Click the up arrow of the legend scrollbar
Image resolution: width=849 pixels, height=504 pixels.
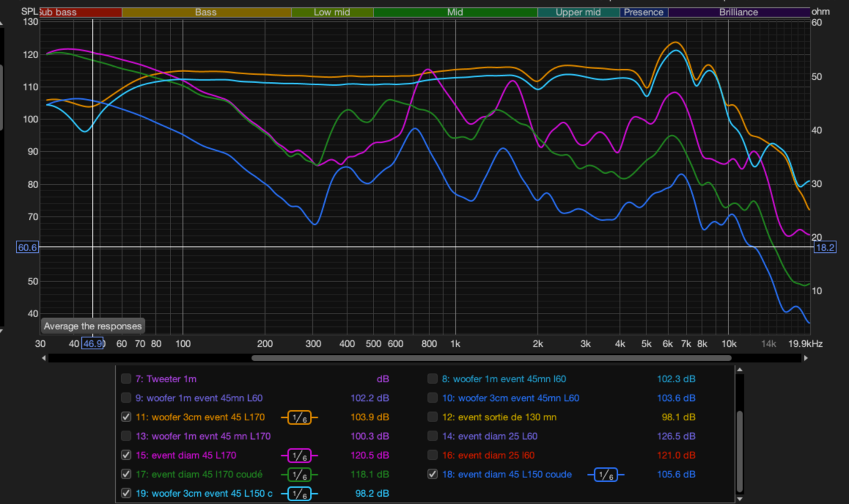click(739, 369)
